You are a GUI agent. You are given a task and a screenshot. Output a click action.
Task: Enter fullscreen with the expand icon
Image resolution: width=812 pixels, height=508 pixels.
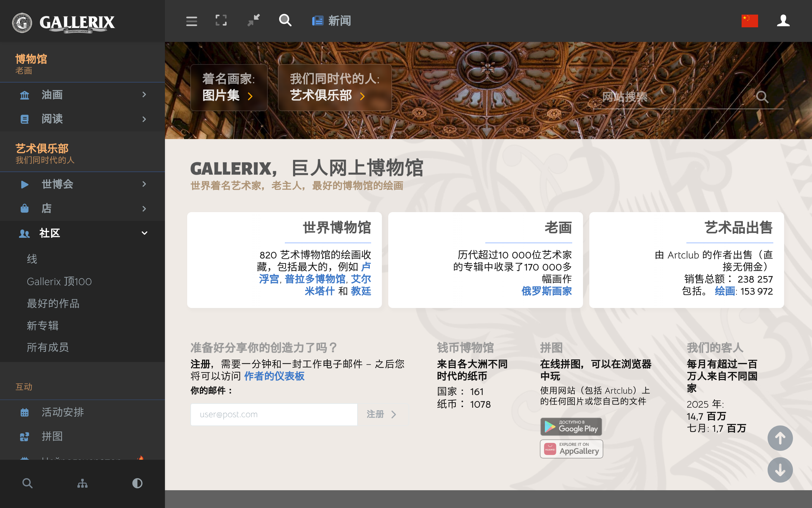click(x=221, y=21)
